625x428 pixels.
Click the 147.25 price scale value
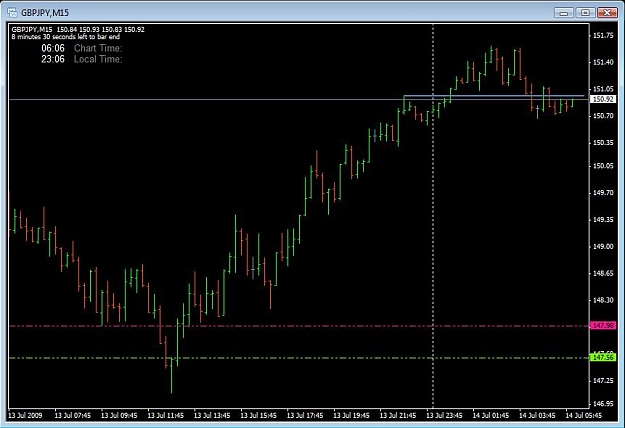[x=603, y=381]
